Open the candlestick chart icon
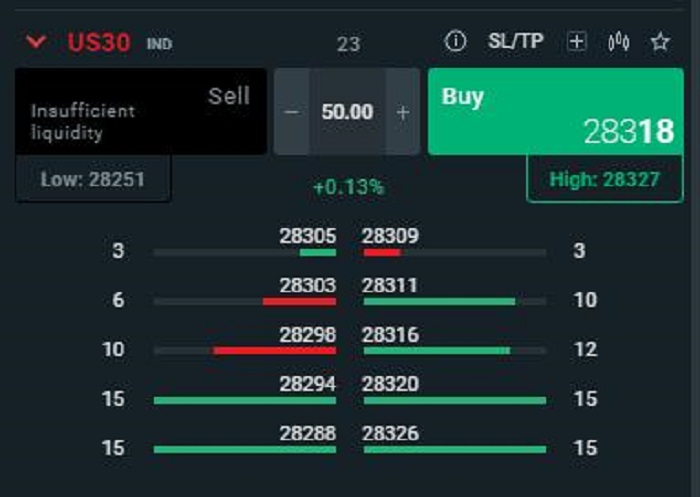Screen dimensions: 700x497 point(619,42)
